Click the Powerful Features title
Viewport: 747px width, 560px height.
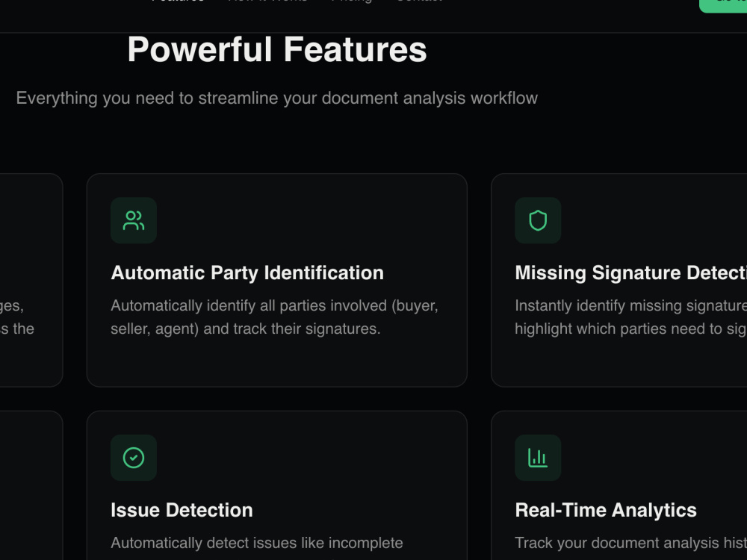pos(277,49)
